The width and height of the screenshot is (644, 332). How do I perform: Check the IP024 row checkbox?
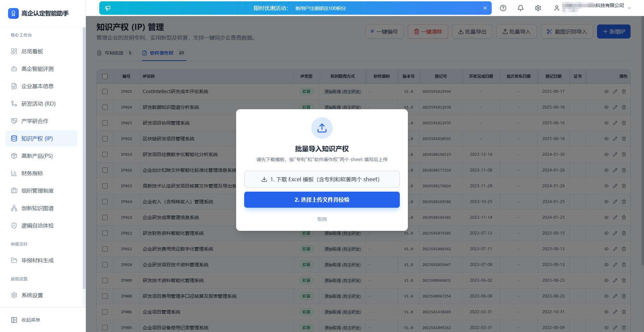[x=105, y=107]
